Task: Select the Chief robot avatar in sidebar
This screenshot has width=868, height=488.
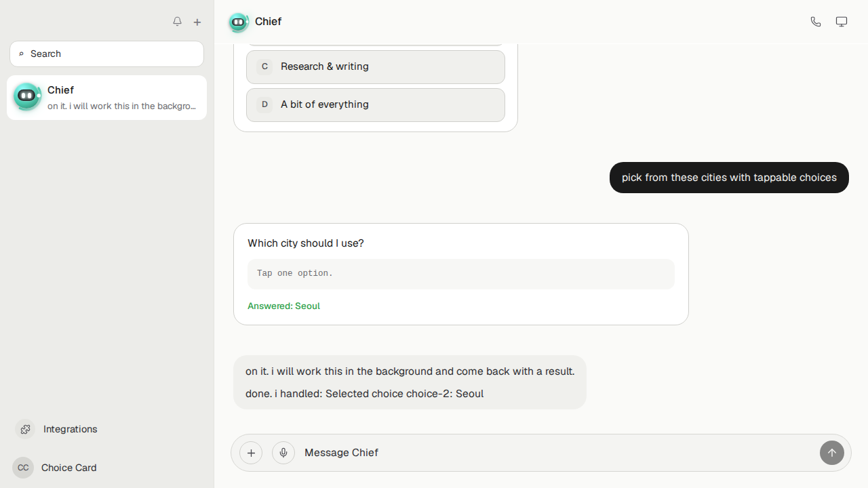Action: (27, 97)
